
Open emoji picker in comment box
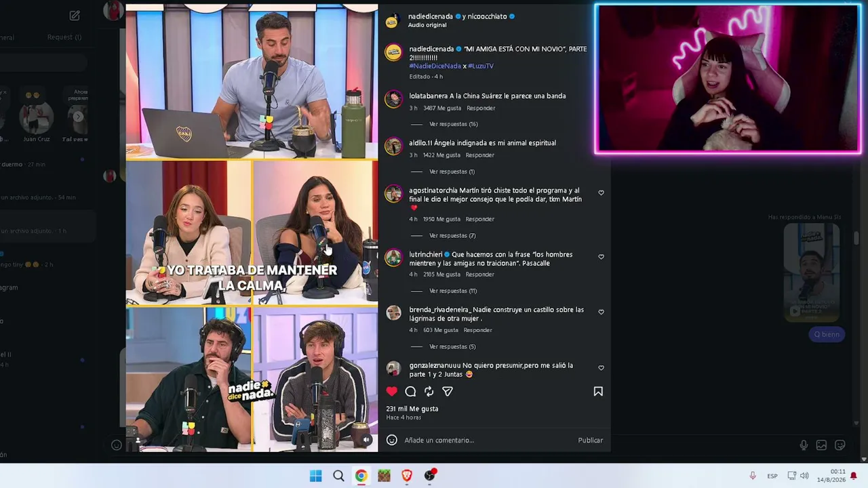(x=391, y=440)
